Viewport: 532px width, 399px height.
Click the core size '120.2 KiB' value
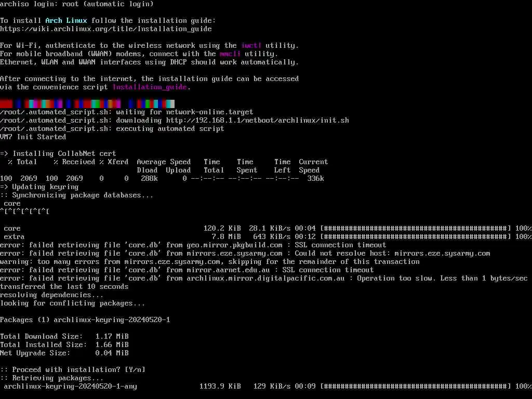point(222,229)
